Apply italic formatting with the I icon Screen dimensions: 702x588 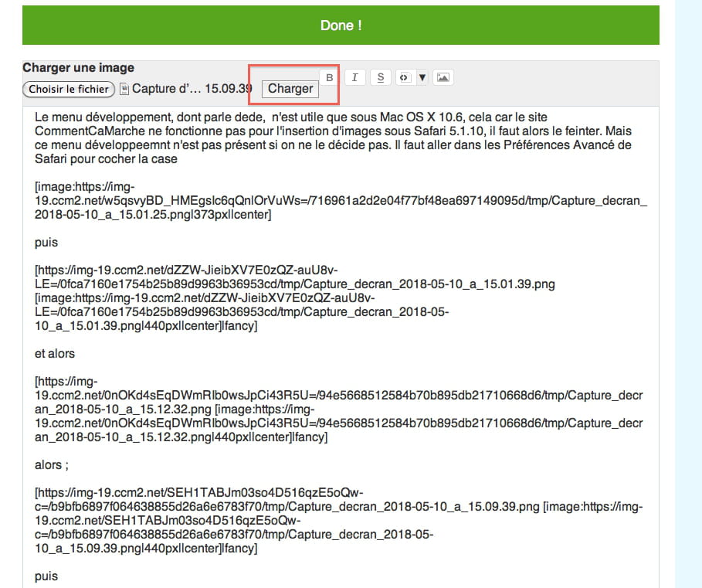click(x=354, y=77)
